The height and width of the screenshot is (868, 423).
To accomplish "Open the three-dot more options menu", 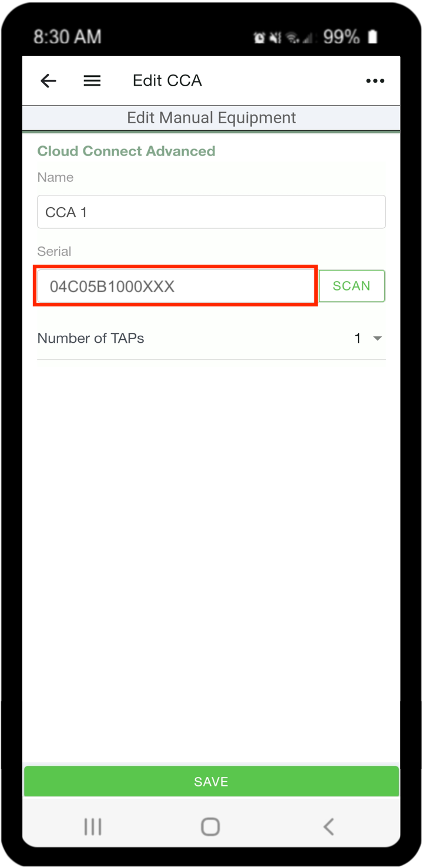I will [x=375, y=81].
